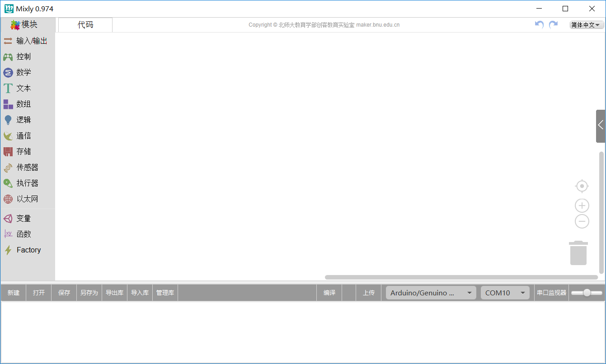Click the horizontal workspace scrollbar
Viewport: 606px width, 364px height.
point(461,277)
